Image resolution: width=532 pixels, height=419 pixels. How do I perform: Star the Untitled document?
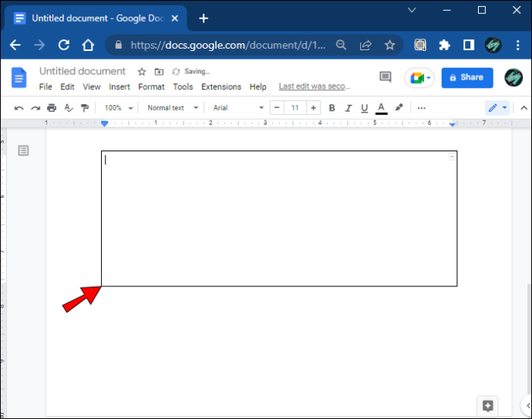(x=142, y=72)
